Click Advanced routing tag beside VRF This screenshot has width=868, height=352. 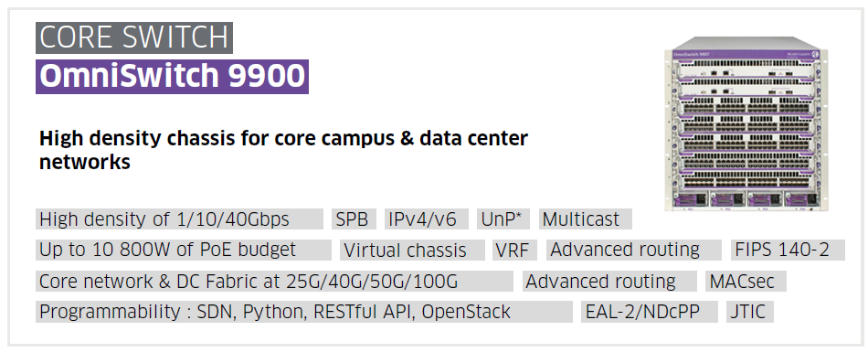(634, 250)
